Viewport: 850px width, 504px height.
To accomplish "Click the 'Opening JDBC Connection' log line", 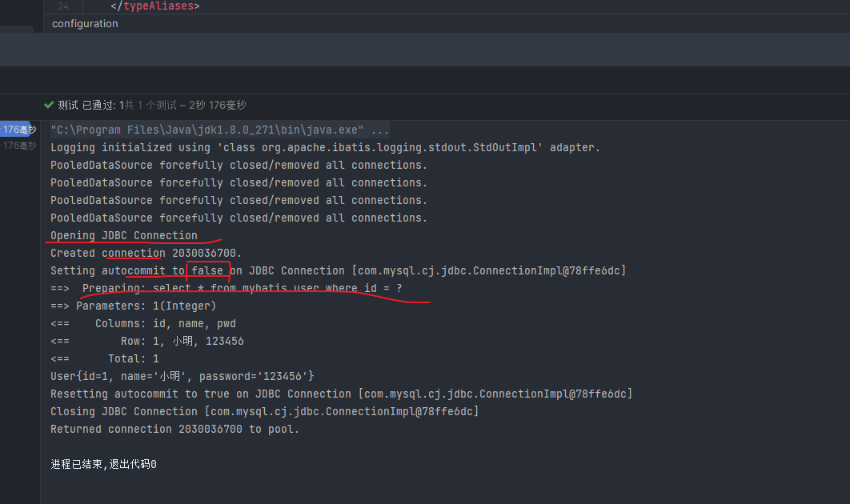I will (124, 235).
